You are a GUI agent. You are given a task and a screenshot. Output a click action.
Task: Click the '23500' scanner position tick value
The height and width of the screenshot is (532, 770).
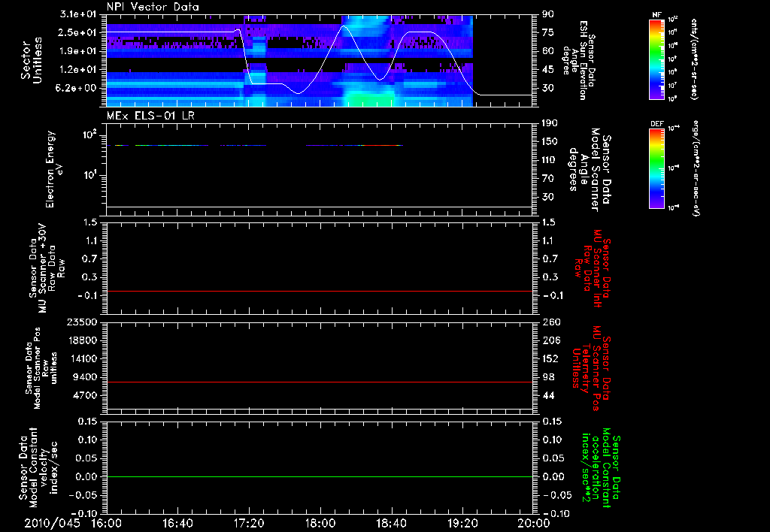pos(81,322)
